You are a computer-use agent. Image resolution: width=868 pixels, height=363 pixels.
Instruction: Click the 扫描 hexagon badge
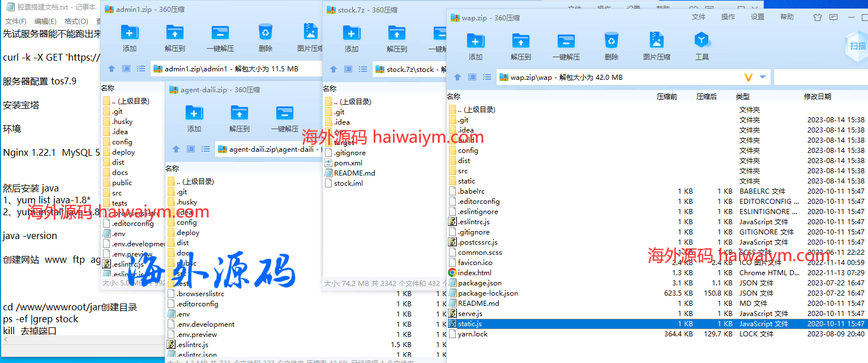tap(857, 46)
